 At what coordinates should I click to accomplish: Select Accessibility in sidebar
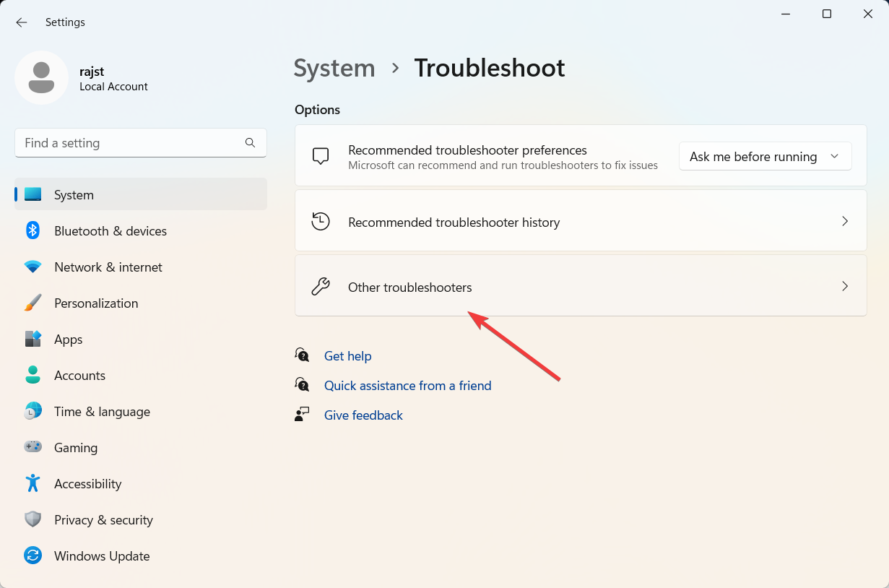[141, 483]
